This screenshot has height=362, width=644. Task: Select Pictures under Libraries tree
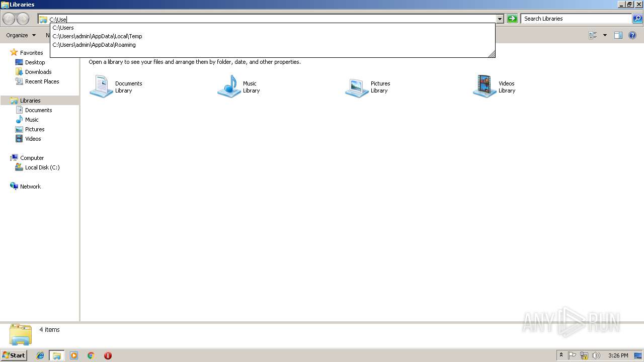(35, 129)
